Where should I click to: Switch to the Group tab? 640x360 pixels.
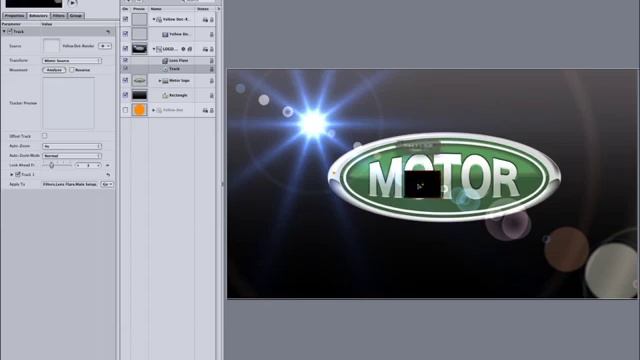coord(76,16)
